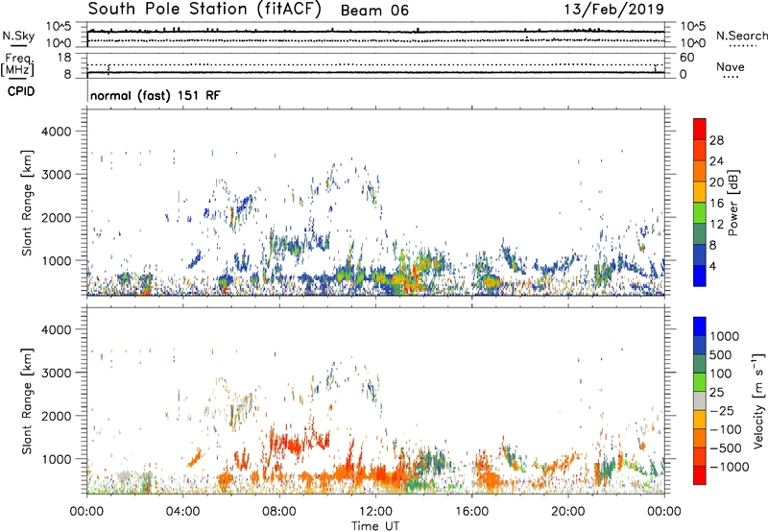This screenshot has width=768, height=532.
Task: Click the "2000" tick on the velocity panel
Action: [x=57, y=416]
